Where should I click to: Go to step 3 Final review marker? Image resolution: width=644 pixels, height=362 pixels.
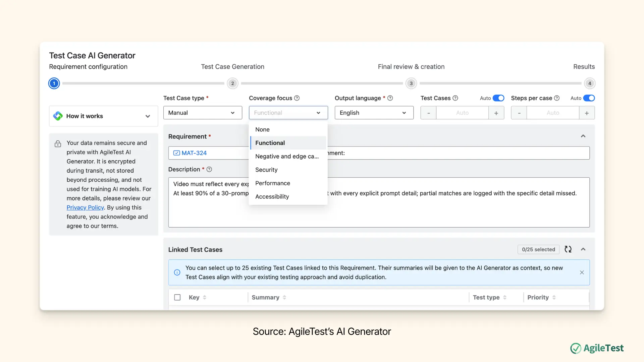(411, 83)
